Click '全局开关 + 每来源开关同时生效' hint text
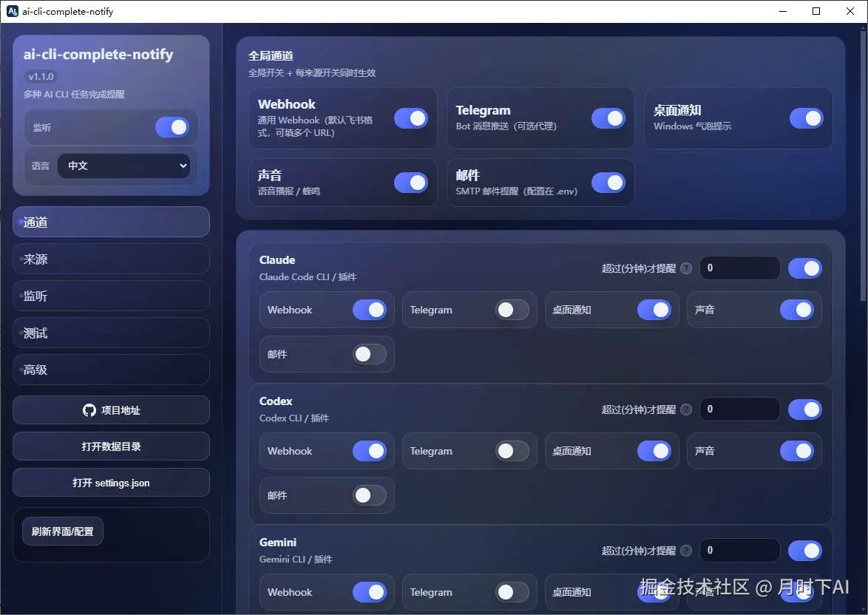 tap(312, 73)
